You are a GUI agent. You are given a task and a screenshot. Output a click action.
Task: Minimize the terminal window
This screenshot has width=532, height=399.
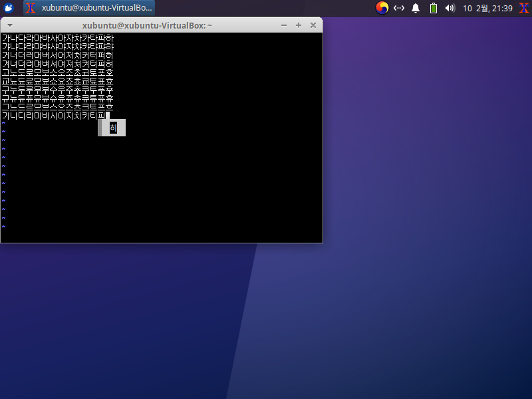(x=284, y=25)
